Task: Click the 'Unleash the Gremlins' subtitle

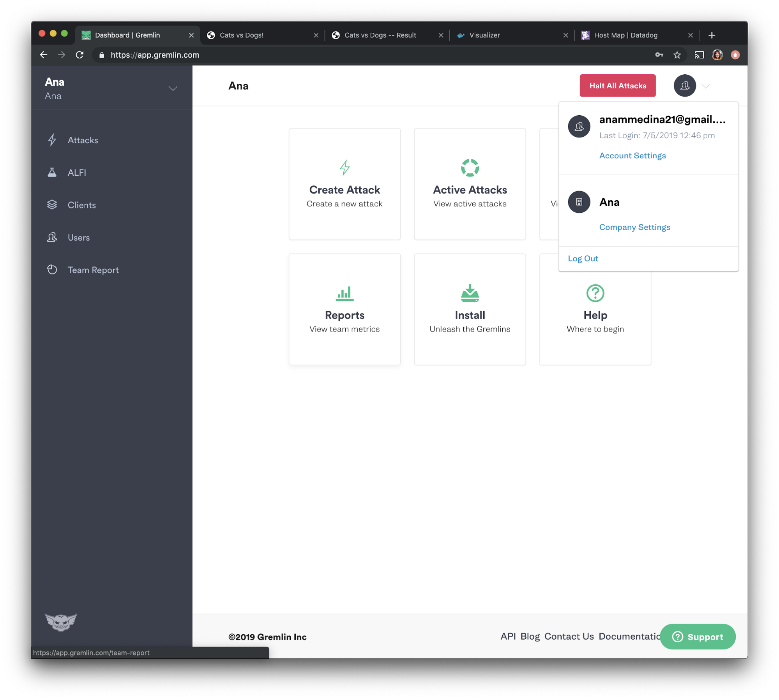Action: pyautogui.click(x=470, y=329)
